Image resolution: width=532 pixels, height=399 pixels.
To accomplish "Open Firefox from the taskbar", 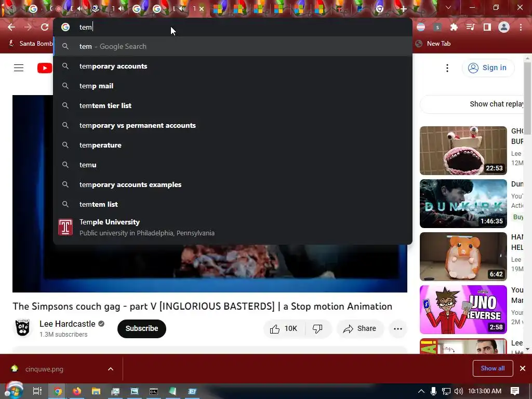I will (77, 391).
